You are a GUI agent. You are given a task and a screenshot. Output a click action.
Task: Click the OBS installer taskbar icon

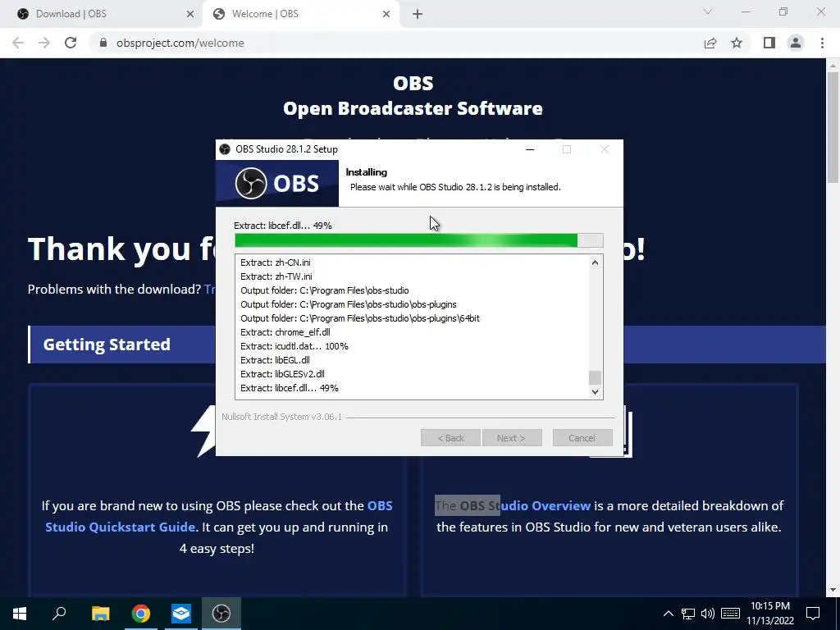pyautogui.click(x=221, y=614)
